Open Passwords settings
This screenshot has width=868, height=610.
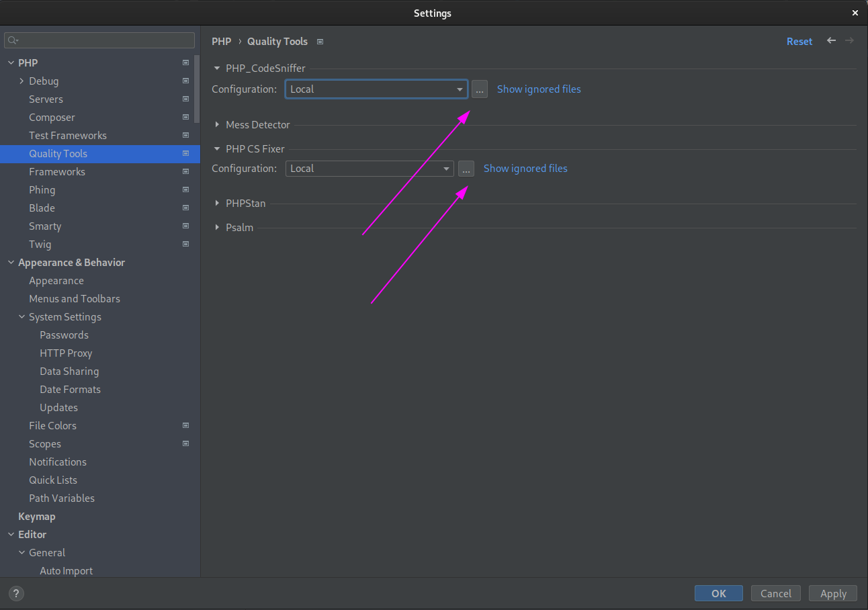pyautogui.click(x=64, y=335)
